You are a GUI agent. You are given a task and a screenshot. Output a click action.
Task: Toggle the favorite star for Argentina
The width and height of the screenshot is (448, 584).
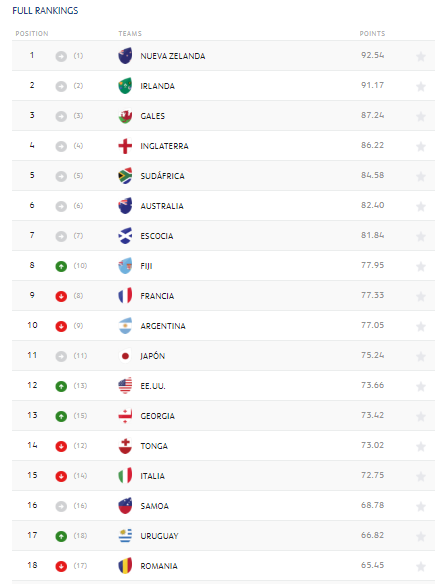pyautogui.click(x=421, y=326)
